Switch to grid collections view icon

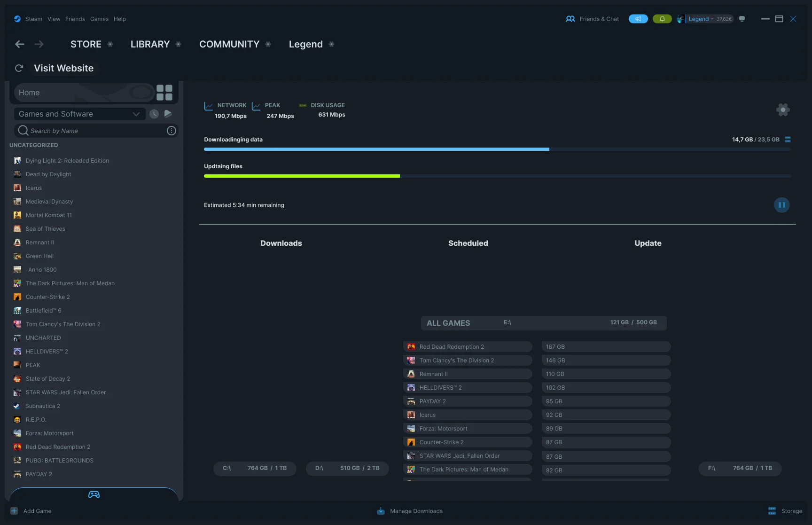[x=164, y=93]
